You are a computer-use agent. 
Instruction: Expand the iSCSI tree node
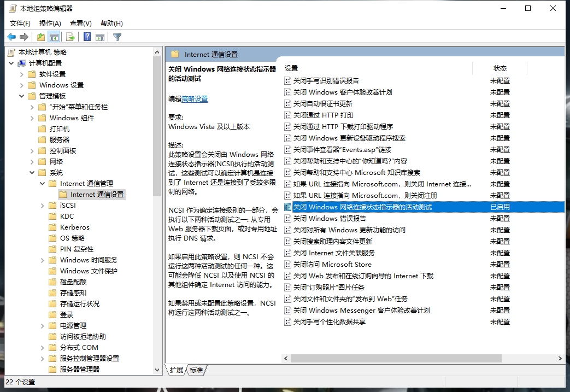click(42, 206)
